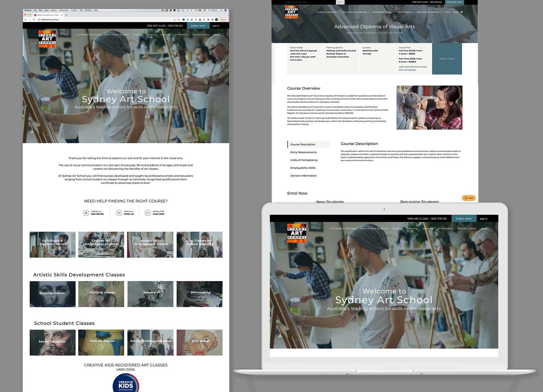Image resolution: width=543 pixels, height=392 pixels.
Task: Open the Bookmarks menu in Chrome
Action: tap(64, 10)
